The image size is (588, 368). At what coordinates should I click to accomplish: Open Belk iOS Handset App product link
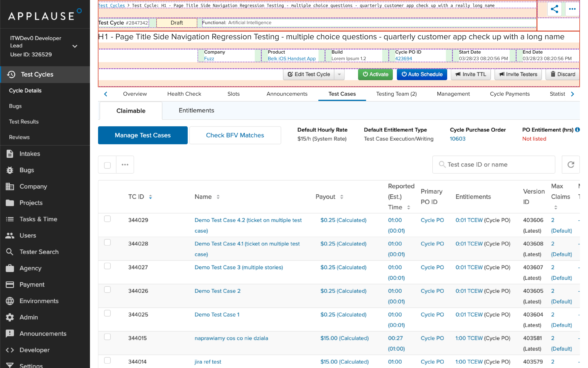[292, 58]
